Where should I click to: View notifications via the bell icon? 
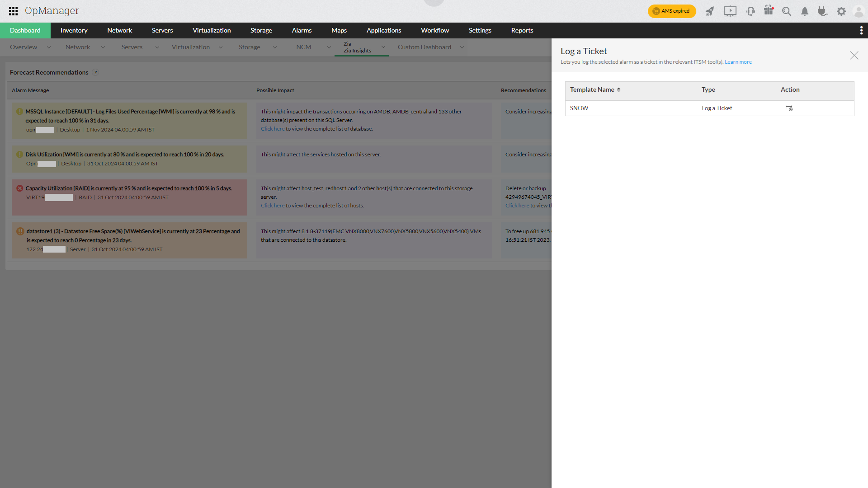[x=804, y=11]
